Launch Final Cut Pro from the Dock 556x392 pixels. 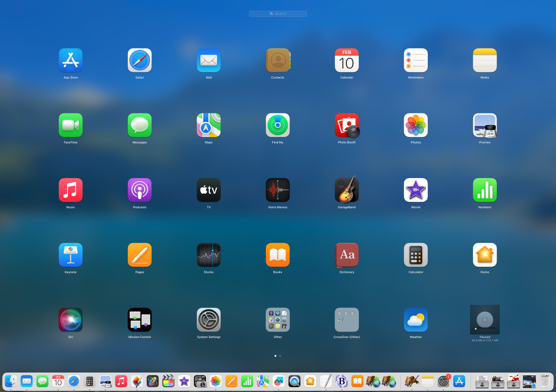168,381
